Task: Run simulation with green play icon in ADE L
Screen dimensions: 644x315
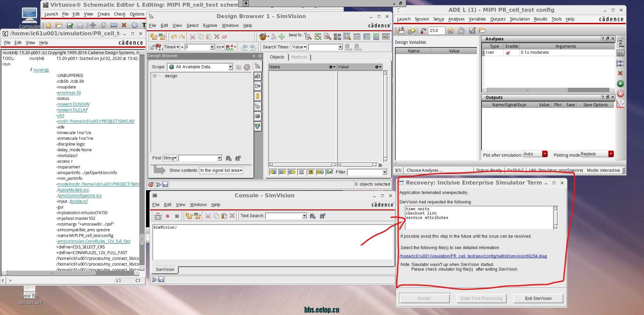Action: (620, 84)
